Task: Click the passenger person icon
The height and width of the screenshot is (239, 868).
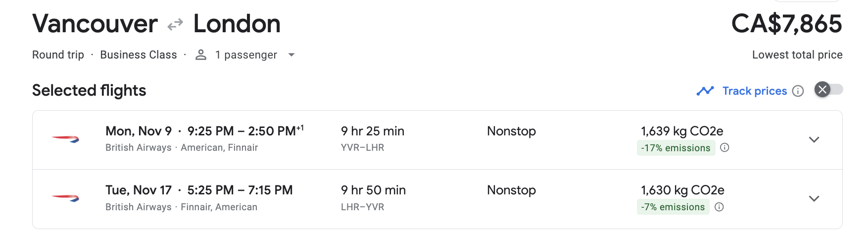Action: 200,55
